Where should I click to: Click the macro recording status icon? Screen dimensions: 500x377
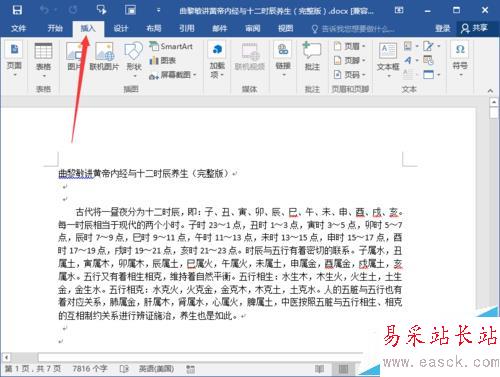point(190,369)
